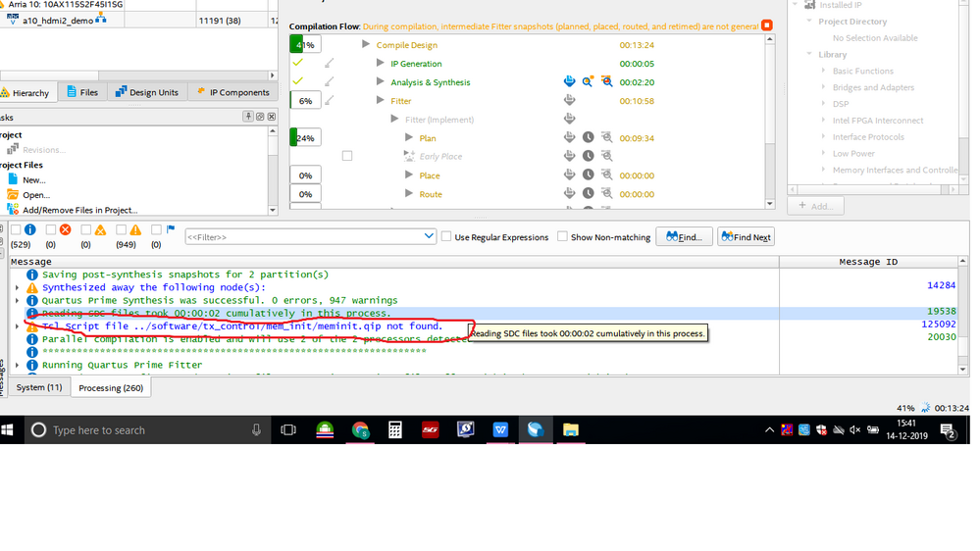Click the timing clock icon in Plan row
The width and height of the screenshot is (980, 551).
pyautogui.click(x=588, y=138)
